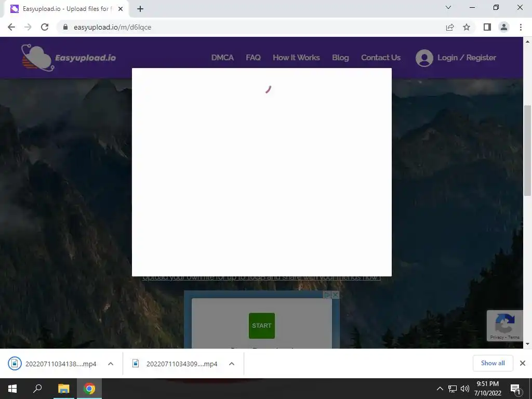Open File Explorer from taskbar
532x399 pixels.
click(64, 389)
